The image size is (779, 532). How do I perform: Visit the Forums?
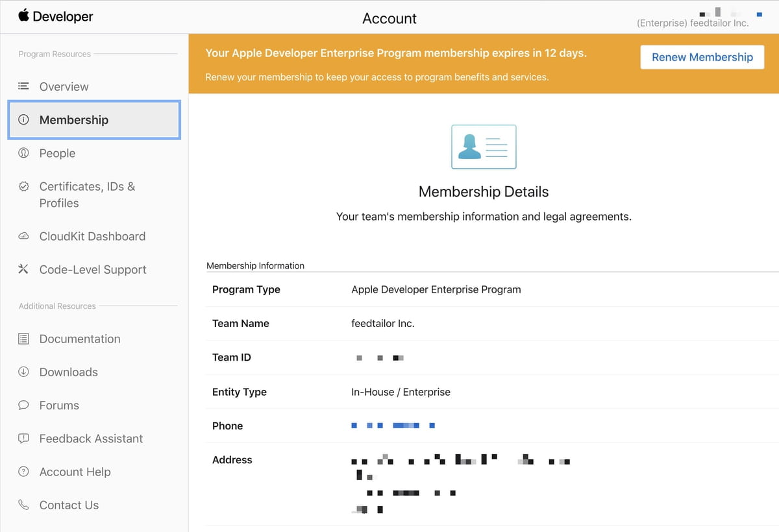59,405
